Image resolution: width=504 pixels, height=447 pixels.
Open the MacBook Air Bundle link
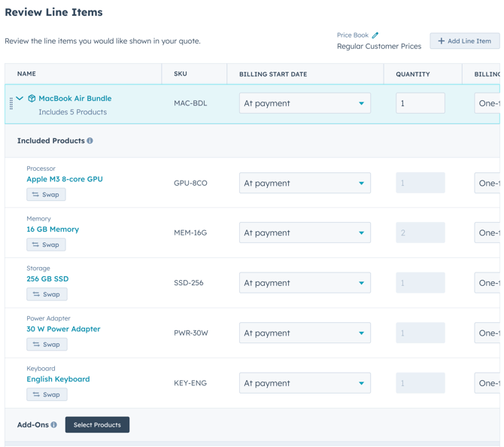[74, 99]
